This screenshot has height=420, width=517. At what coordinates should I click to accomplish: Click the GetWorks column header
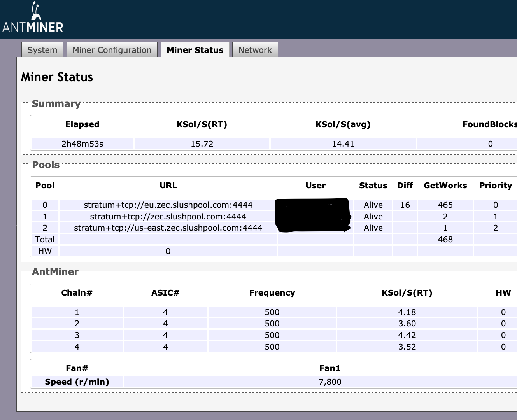(x=445, y=185)
